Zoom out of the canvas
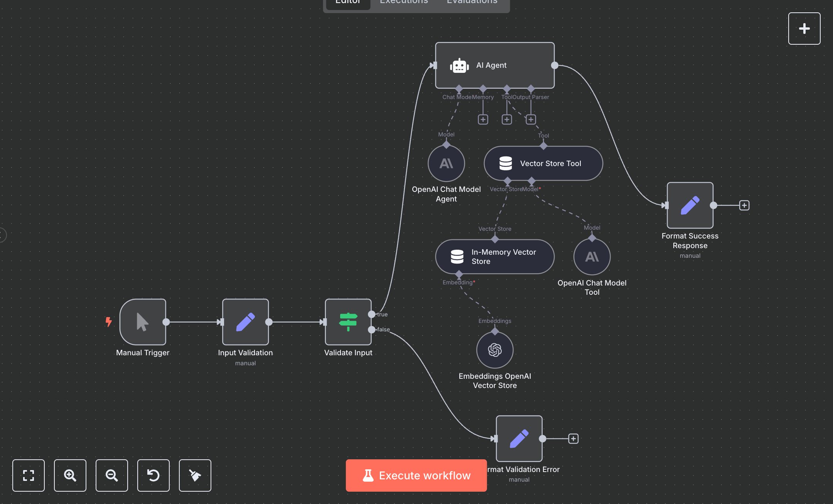The height and width of the screenshot is (504, 833). tap(112, 475)
